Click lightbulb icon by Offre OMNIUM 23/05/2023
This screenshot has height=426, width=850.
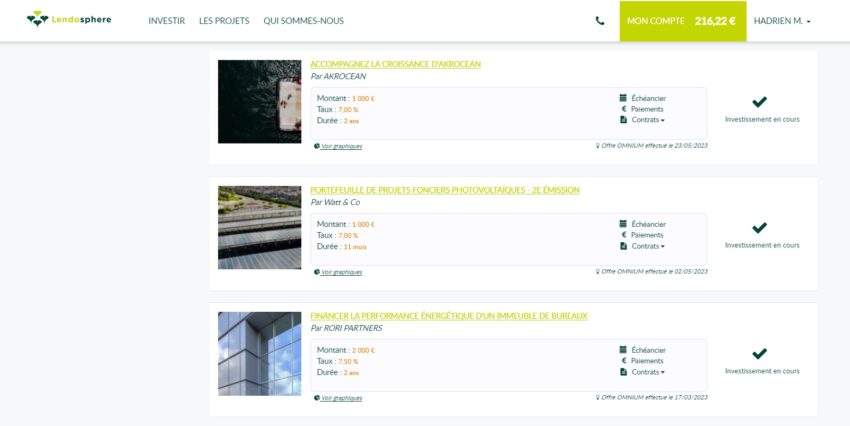(x=597, y=145)
